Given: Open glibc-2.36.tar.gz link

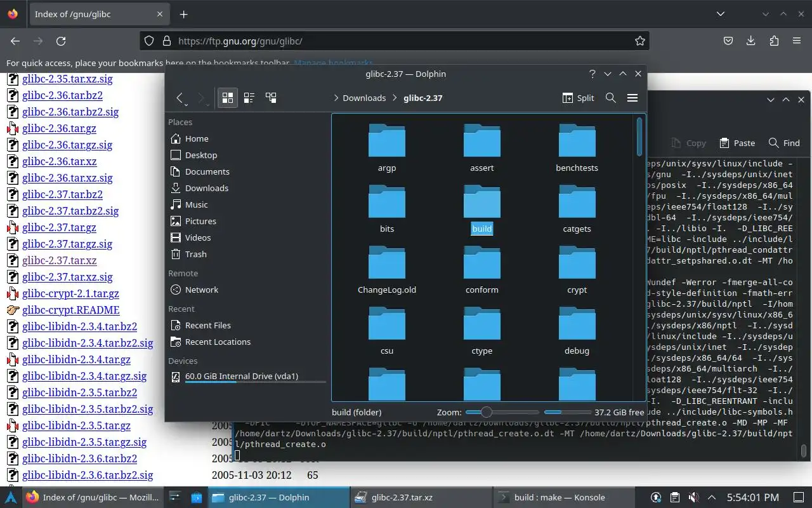Looking at the screenshot, I should (x=59, y=128).
